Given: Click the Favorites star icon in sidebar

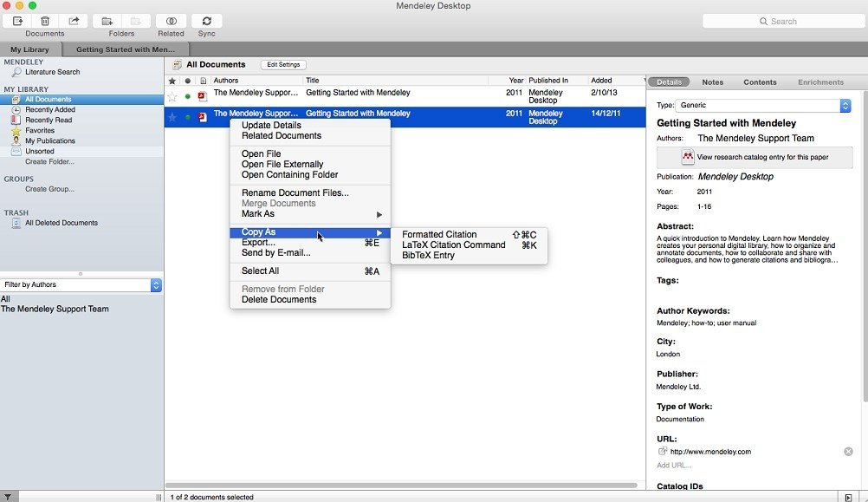Looking at the screenshot, I should pos(16,130).
